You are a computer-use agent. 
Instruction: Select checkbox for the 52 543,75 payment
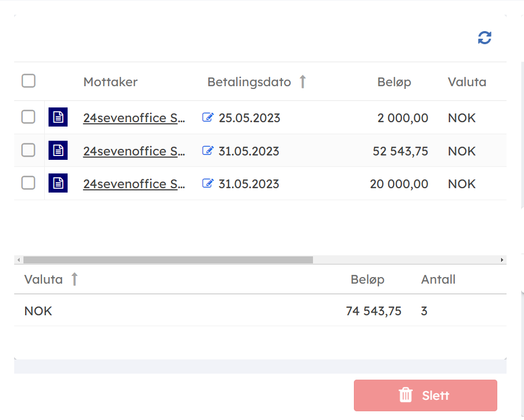pos(28,150)
